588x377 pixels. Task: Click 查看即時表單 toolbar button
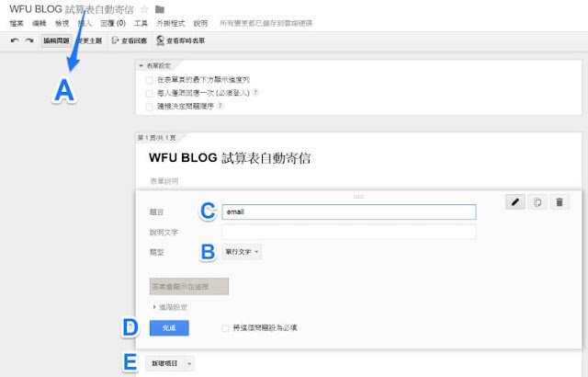point(181,40)
